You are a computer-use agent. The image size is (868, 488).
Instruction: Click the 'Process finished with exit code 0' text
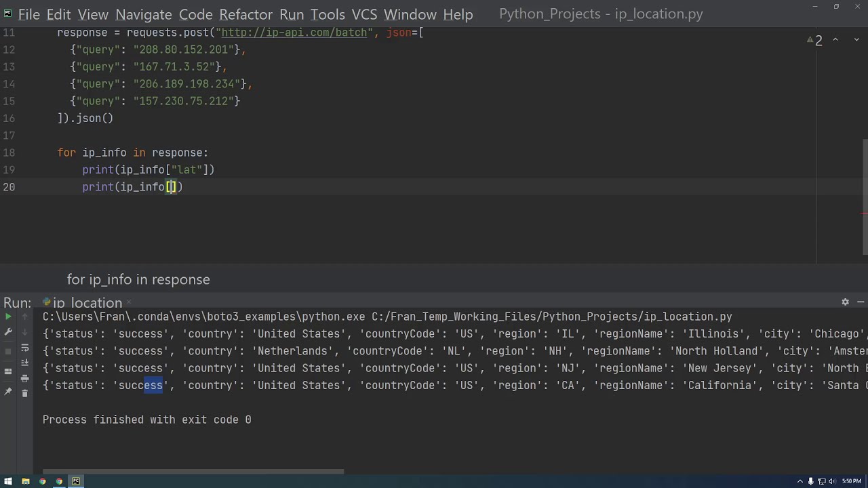(x=146, y=420)
